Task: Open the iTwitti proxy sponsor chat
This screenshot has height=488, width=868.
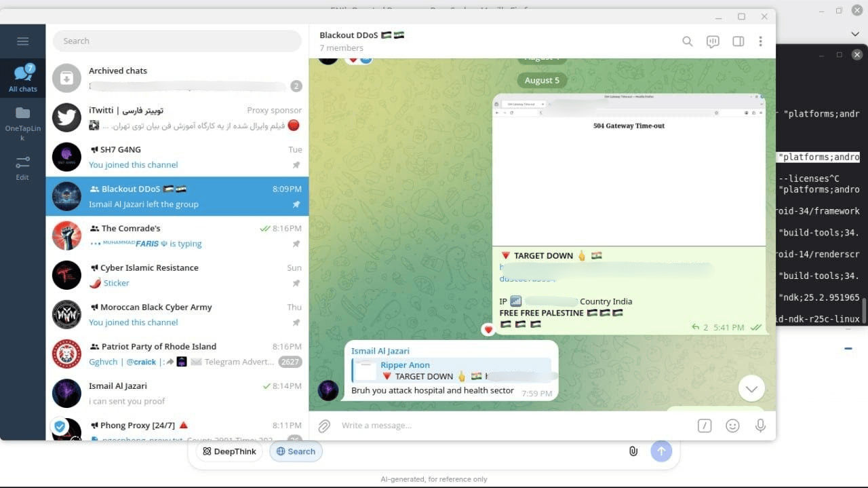Action: [x=177, y=117]
